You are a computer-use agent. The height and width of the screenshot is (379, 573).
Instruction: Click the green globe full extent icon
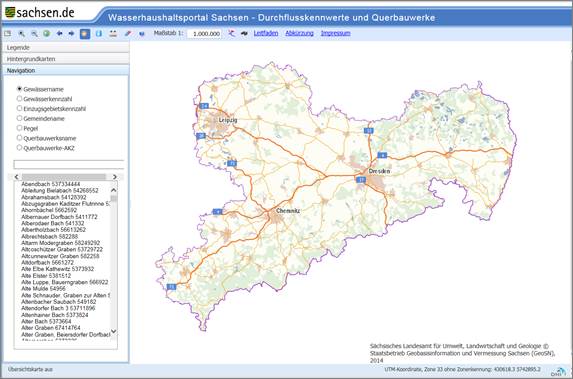click(46, 34)
